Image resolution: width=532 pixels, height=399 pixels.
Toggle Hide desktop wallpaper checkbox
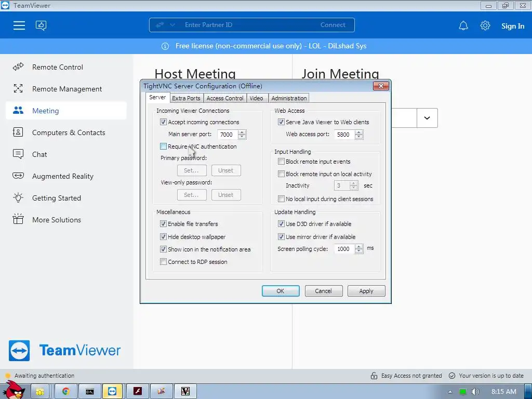click(163, 236)
